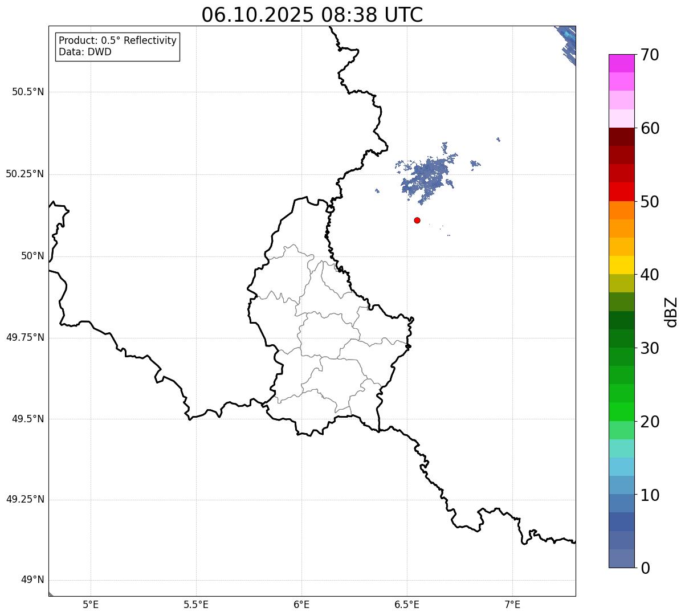Click the 60 tick on colorbar
Screen dimensions: 685x616
(x=650, y=128)
